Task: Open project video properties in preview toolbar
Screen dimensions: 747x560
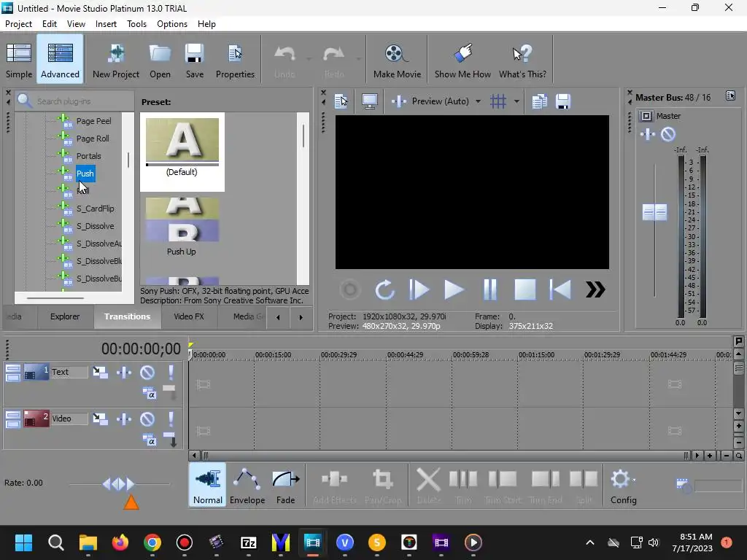Action: click(x=341, y=101)
